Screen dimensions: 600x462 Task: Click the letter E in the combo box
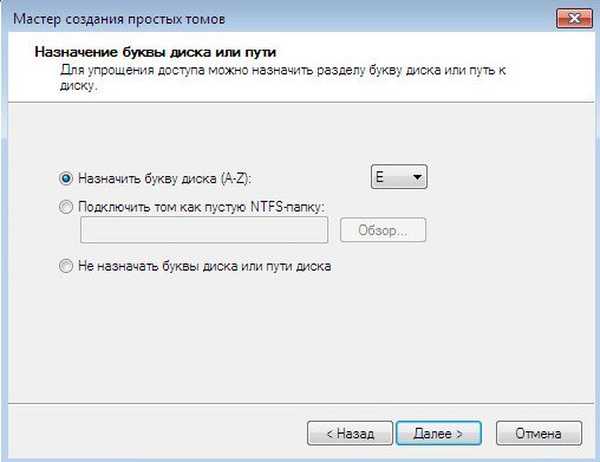tap(381, 178)
